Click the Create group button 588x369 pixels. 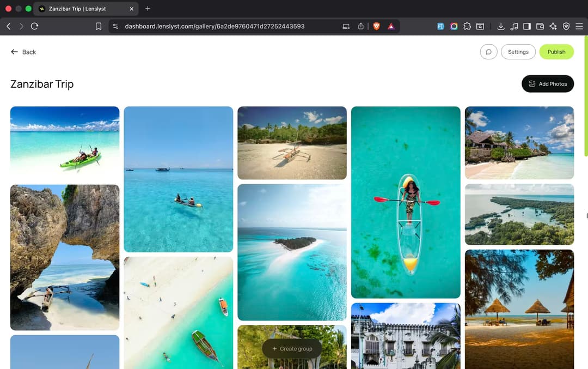[292, 349]
